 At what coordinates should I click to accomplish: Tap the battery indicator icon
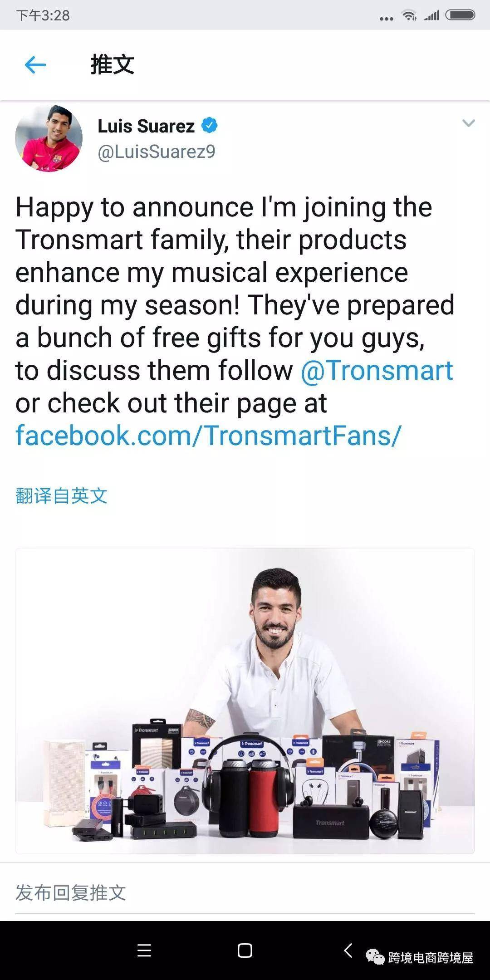[460, 15]
